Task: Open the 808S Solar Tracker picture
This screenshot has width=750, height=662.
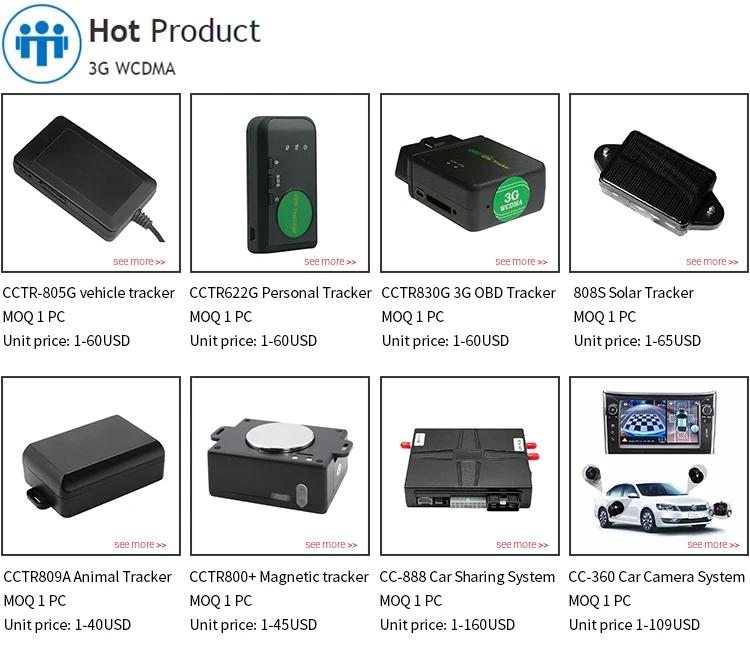Action: tap(659, 183)
